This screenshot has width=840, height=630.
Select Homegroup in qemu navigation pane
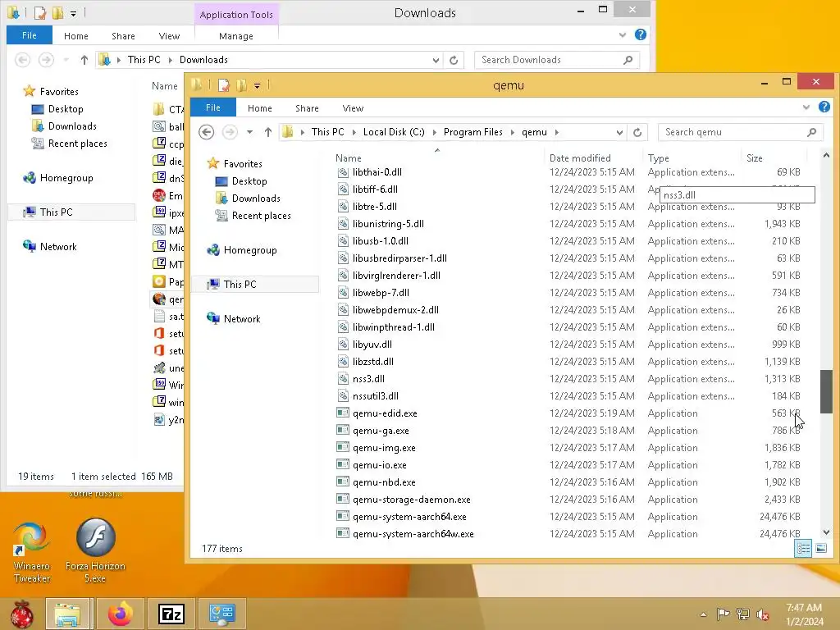pos(249,249)
